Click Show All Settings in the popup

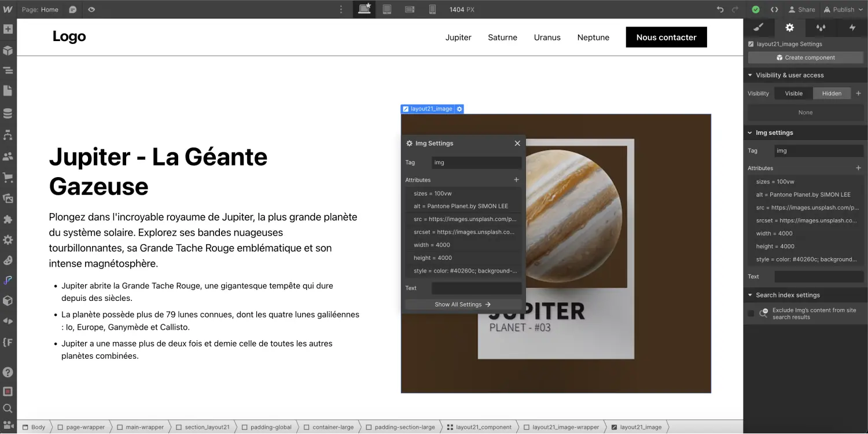(462, 304)
